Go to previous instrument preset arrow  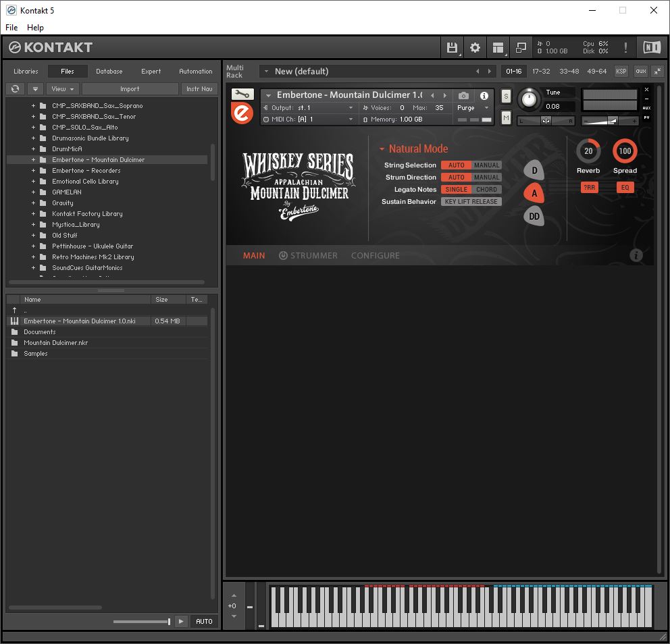click(x=432, y=95)
